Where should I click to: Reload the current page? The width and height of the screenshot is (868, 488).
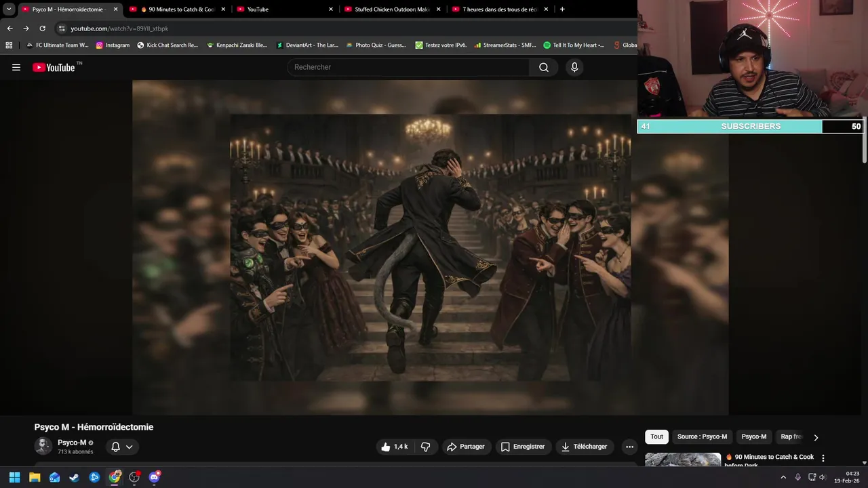pyautogui.click(x=42, y=28)
